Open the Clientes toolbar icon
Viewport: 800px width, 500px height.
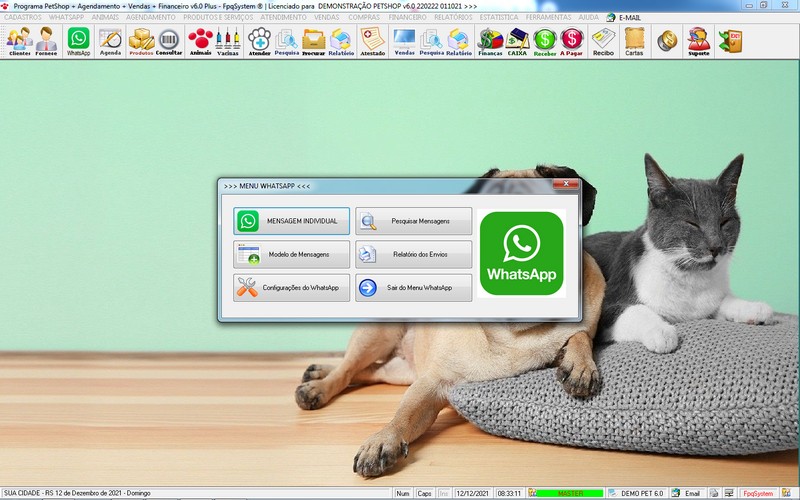[20, 41]
